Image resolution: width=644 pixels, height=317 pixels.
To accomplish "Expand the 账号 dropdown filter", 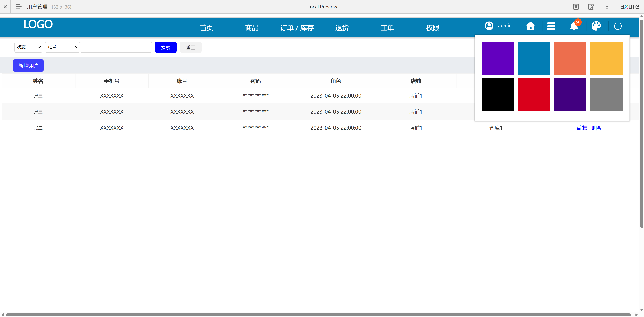I will [x=62, y=47].
